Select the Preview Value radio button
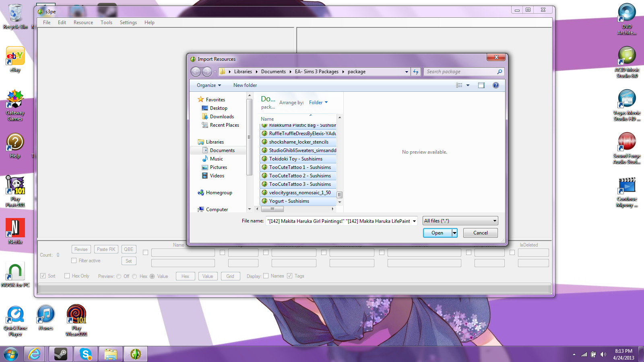The width and height of the screenshot is (644, 362). (152, 276)
